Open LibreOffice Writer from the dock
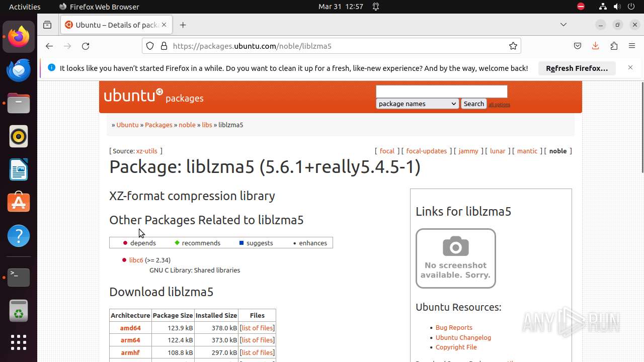Screen dimensions: 644x362 tap(19, 170)
